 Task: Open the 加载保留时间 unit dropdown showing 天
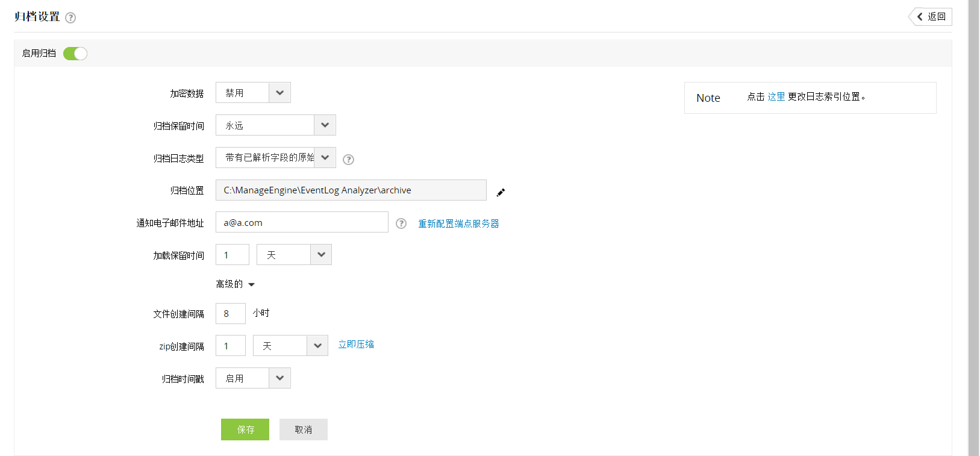294,254
